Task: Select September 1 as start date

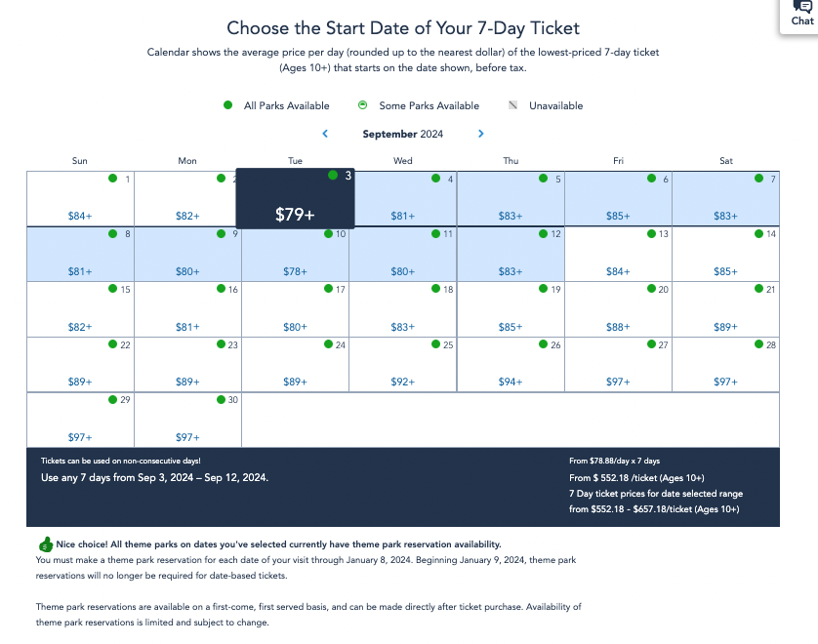Action: (x=80, y=199)
